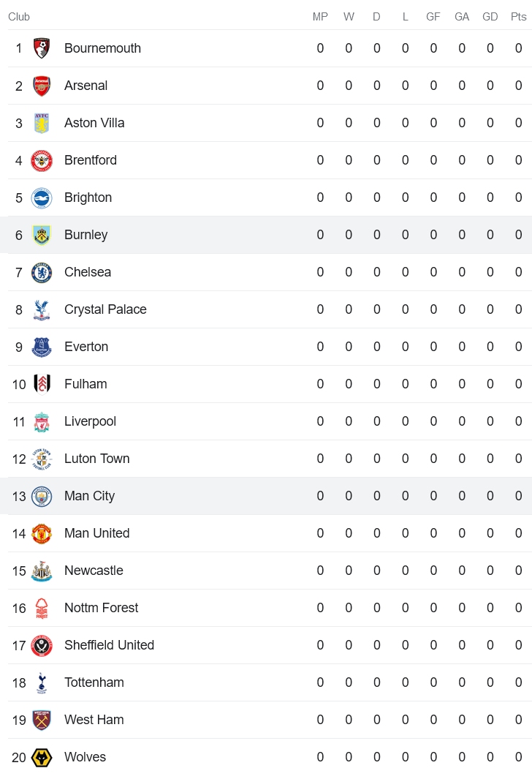Click the Wolves club crest
The width and height of the screenshot is (532, 779).
pos(42,757)
